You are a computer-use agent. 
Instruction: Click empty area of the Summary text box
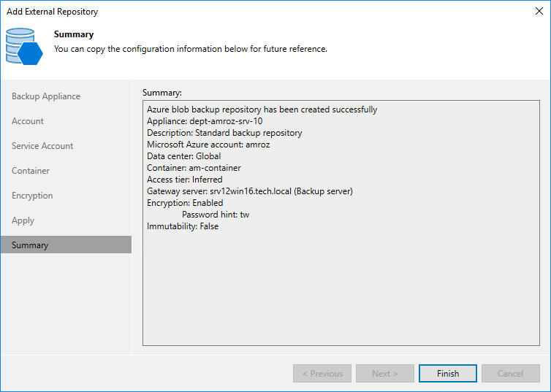tap(341, 292)
